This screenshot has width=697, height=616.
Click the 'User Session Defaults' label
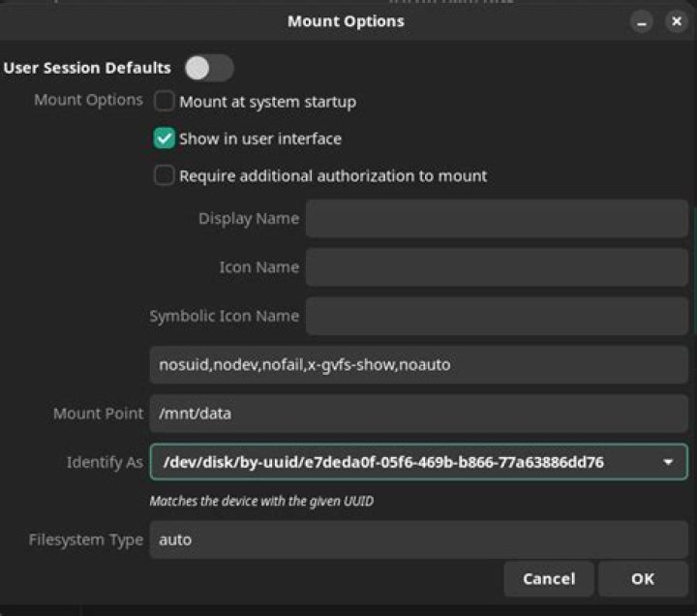click(87, 68)
